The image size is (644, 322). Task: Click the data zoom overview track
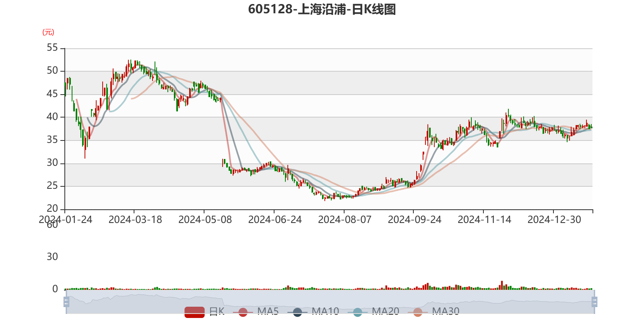330,302
